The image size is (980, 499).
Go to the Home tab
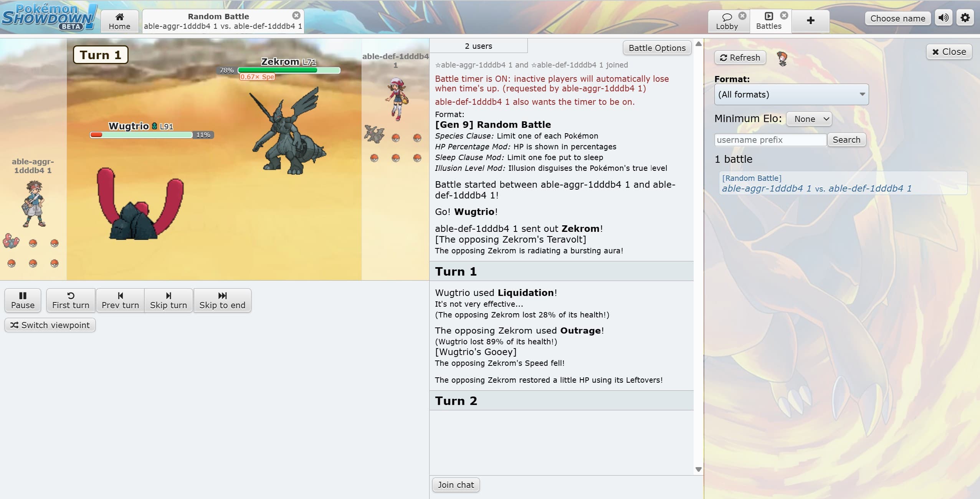[x=119, y=21]
